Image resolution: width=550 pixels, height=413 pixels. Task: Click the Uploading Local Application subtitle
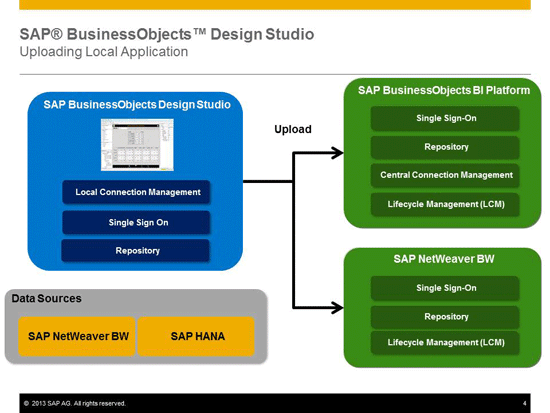click(x=104, y=52)
